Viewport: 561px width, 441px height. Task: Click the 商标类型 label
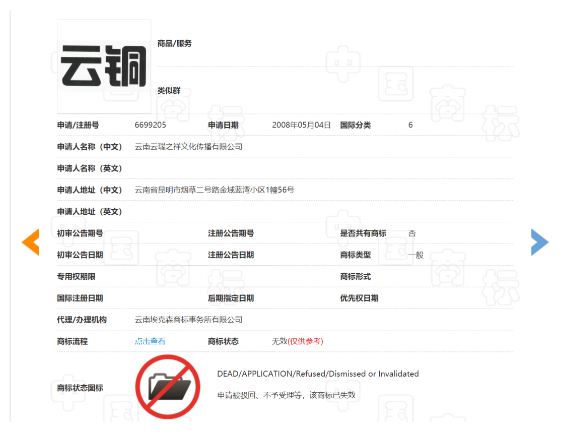coord(355,255)
